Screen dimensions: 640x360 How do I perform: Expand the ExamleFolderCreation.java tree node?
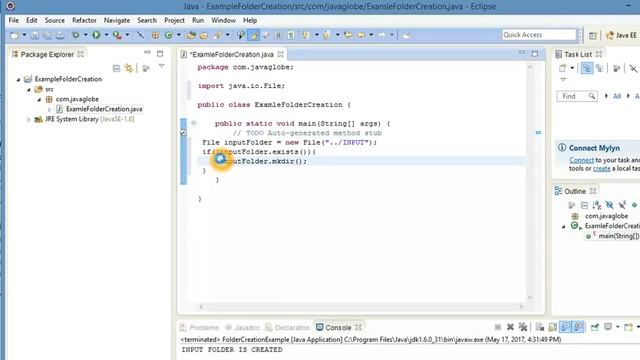[x=49, y=109]
